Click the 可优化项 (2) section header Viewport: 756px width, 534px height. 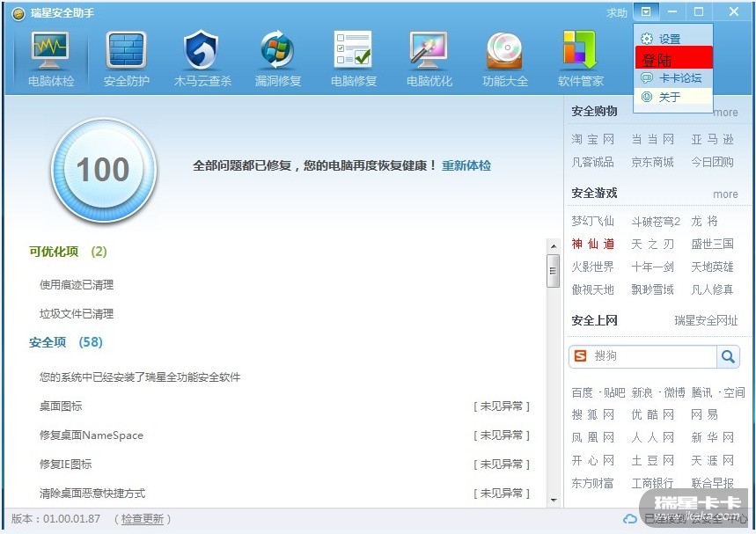(x=68, y=252)
